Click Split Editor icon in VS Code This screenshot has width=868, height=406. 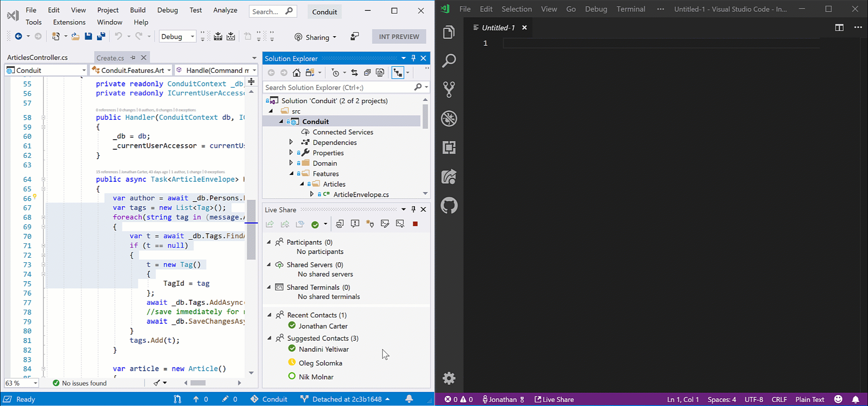click(x=840, y=28)
